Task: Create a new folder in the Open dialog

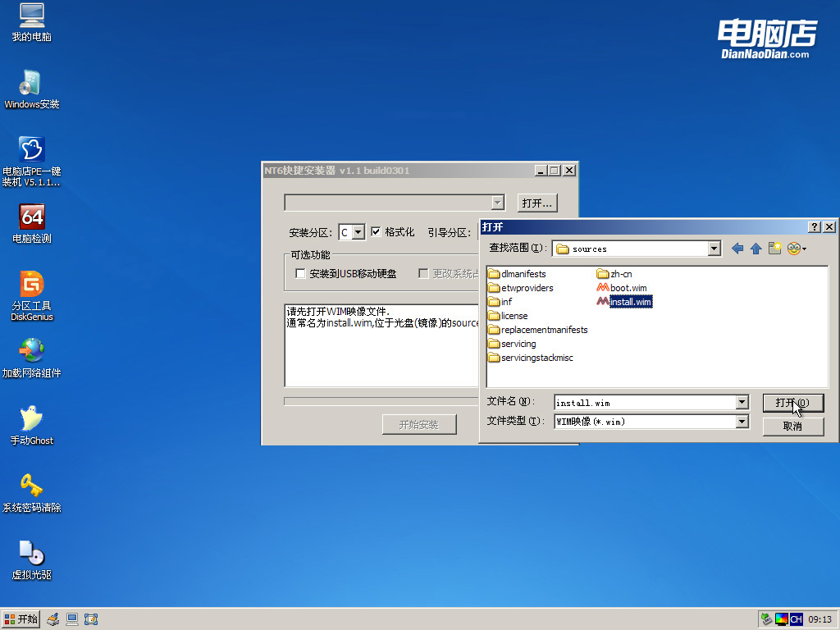Action: [x=774, y=248]
